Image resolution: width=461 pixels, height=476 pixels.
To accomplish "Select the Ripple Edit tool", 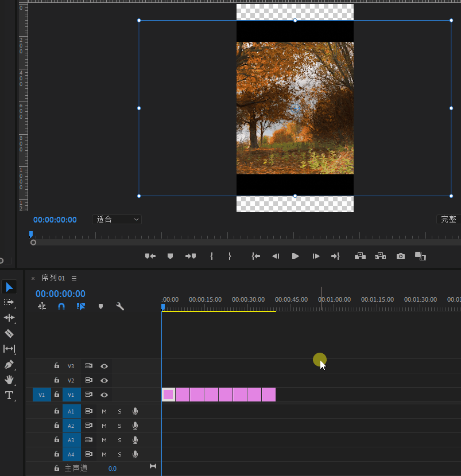I will coord(9,318).
